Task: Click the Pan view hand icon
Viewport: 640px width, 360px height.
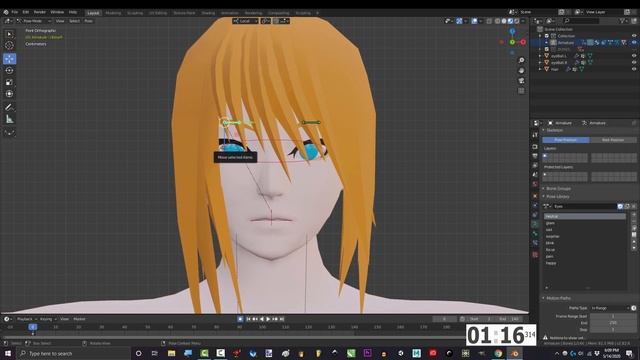Action: click(x=521, y=71)
